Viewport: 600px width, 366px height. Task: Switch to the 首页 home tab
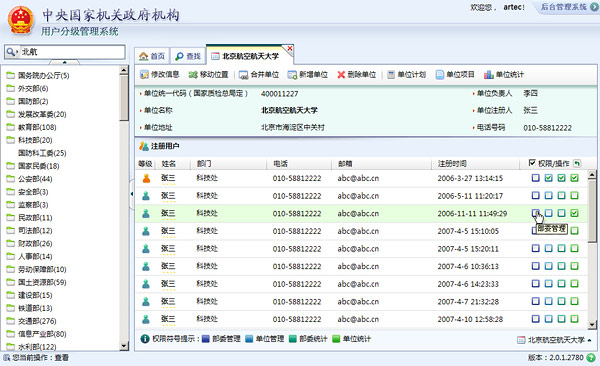pos(152,56)
